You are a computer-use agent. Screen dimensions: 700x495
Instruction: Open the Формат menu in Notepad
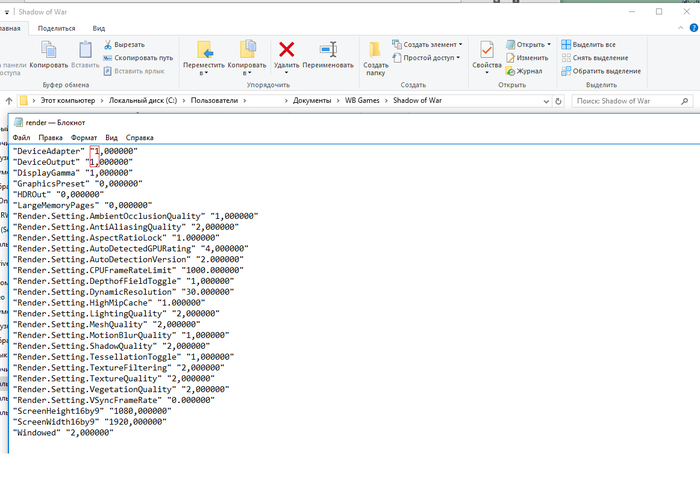click(84, 137)
